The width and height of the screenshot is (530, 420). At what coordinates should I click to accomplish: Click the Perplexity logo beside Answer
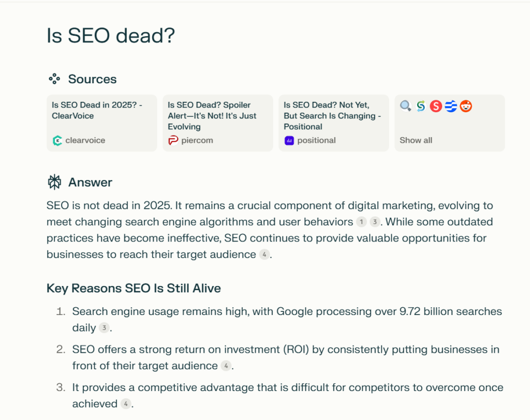pyautogui.click(x=54, y=182)
